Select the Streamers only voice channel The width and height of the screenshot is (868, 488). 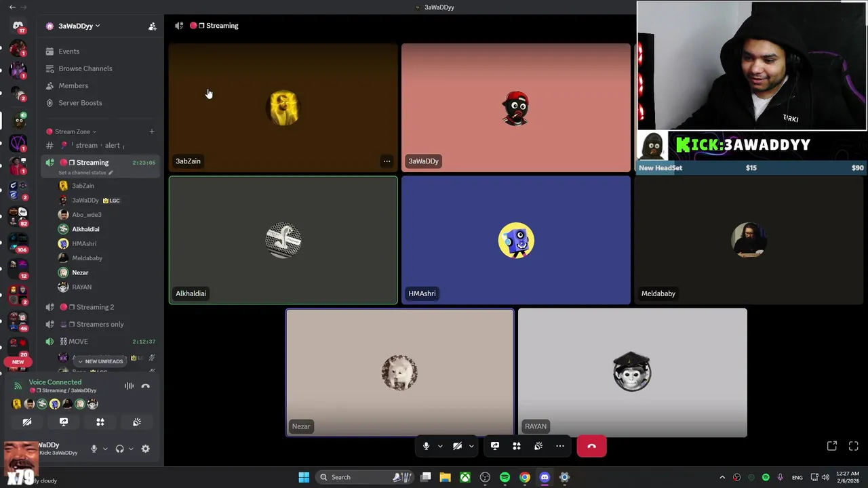(x=100, y=324)
